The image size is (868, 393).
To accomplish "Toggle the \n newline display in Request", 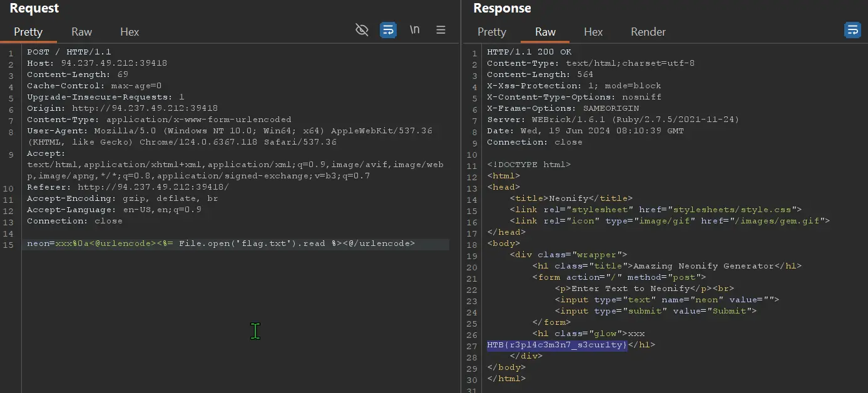I will pyautogui.click(x=414, y=30).
